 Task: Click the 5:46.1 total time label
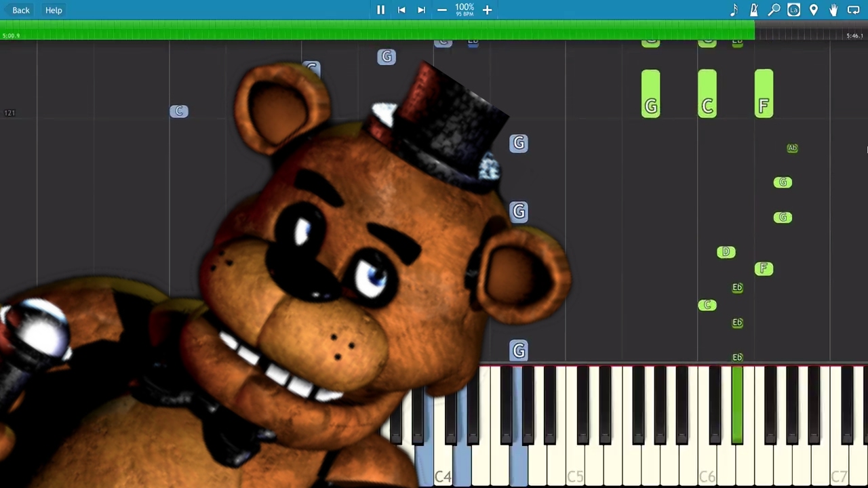[854, 36]
